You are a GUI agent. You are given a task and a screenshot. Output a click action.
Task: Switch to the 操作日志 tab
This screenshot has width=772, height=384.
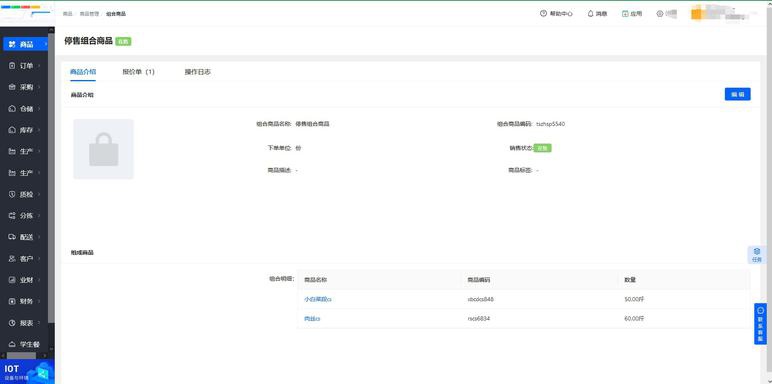[x=197, y=72]
